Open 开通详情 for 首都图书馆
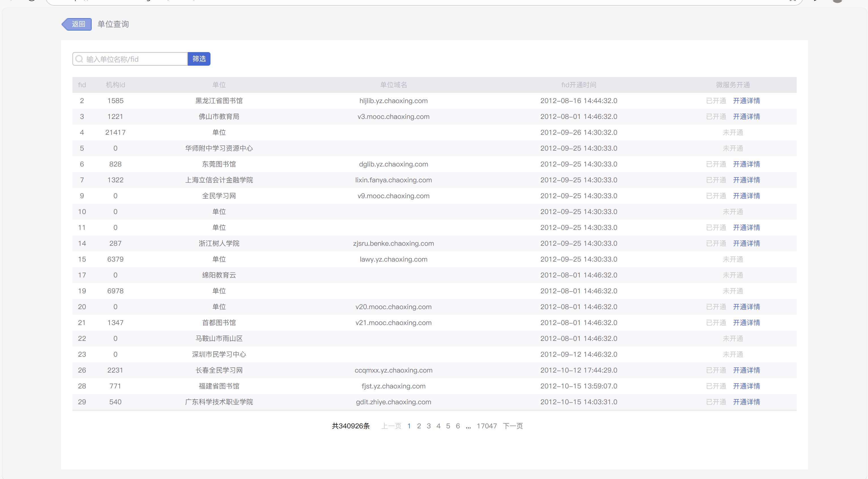The width and height of the screenshot is (868, 479). (746, 323)
